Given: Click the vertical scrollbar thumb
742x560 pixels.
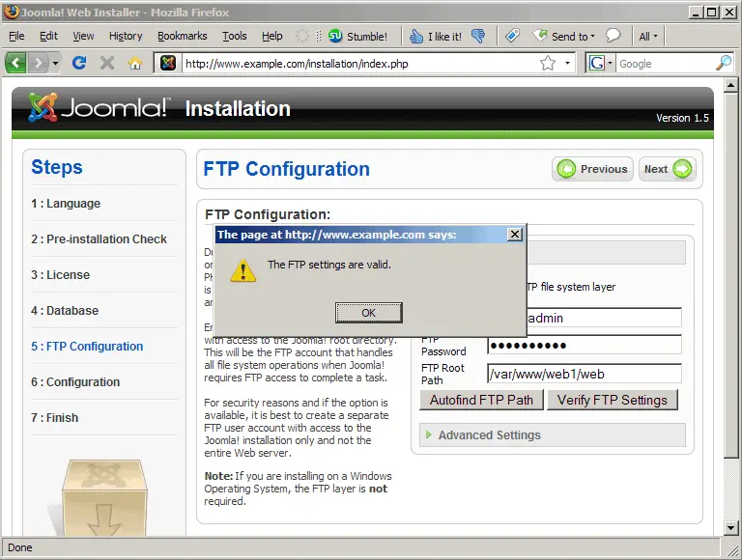Looking at the screenshot, I should coord(730,275).
